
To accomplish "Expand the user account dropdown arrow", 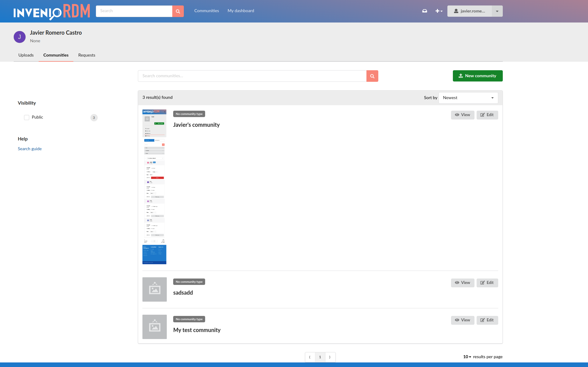I will pyautogui.click(x=497, y=11).
